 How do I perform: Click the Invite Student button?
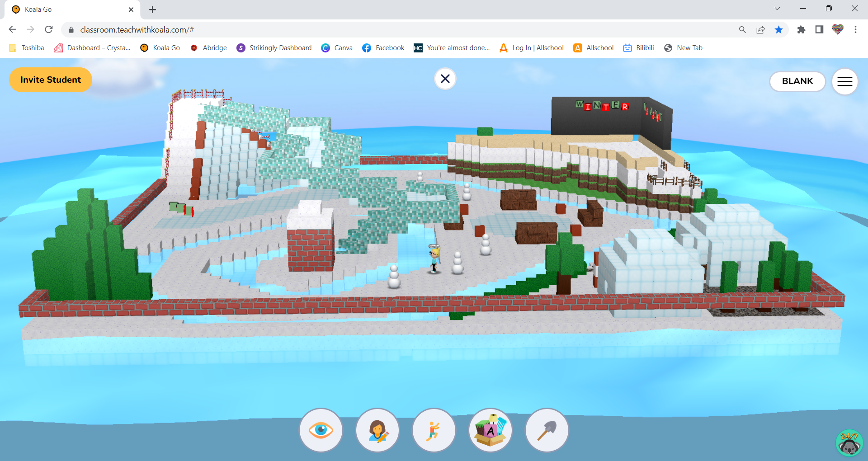[x=50, y=80]
